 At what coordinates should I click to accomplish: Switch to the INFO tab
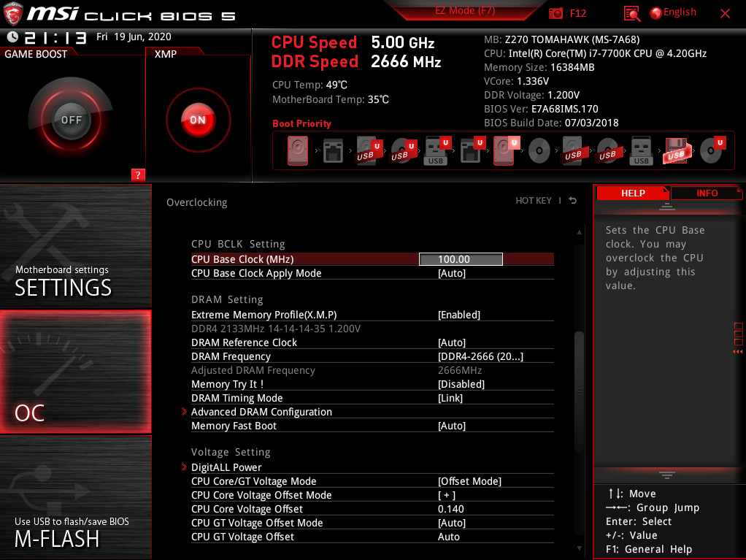click(707, 193)
